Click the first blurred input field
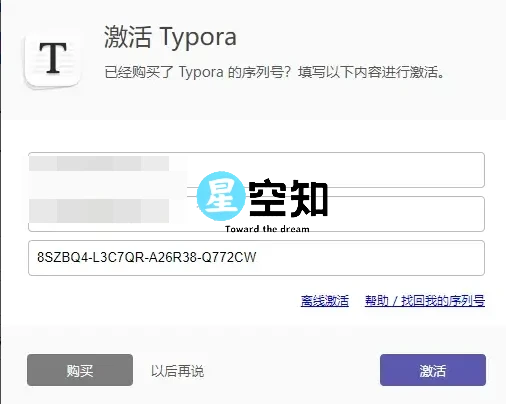Viewport: 506px width, 404px height. [256, 170]
